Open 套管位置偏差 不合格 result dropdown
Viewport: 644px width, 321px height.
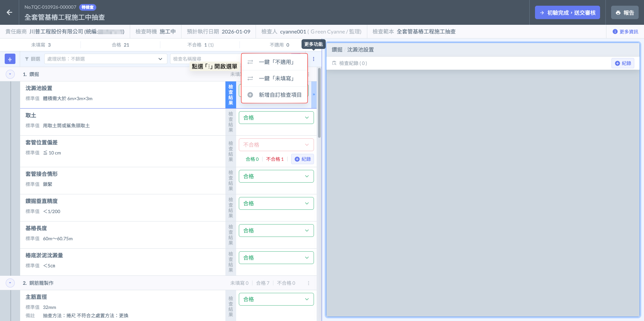[276, 145]
